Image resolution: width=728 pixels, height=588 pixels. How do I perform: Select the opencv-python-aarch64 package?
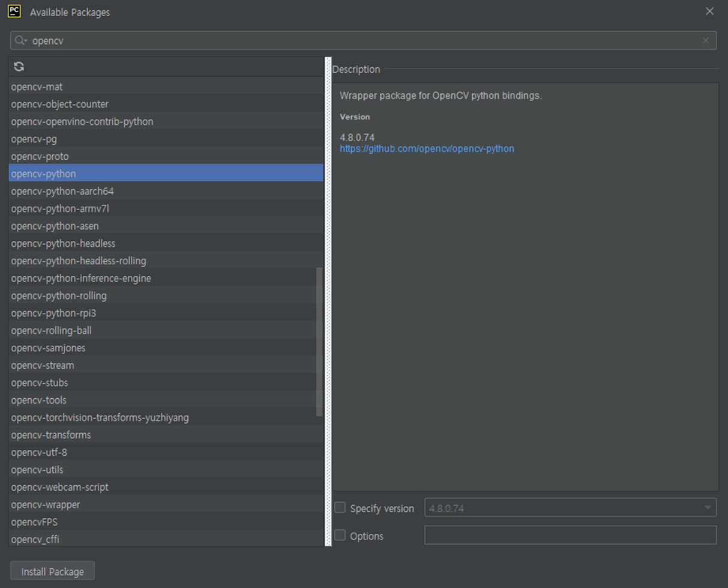(166, 191)
